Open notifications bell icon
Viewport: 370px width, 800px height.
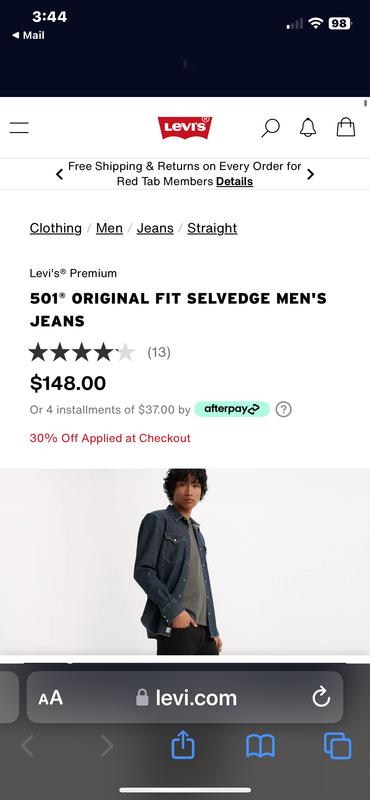pyautogui.click(x=308, y=128)
